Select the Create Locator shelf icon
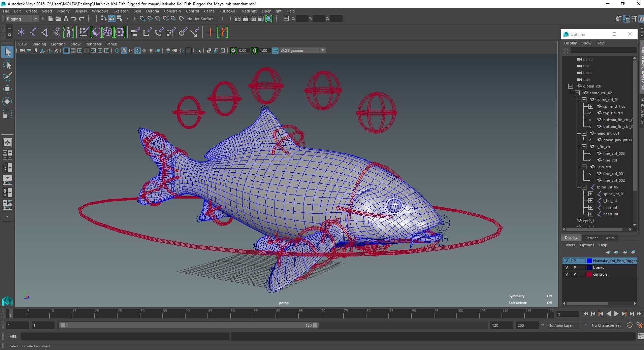This screenshot has height=350, width=644. (21, 32)
